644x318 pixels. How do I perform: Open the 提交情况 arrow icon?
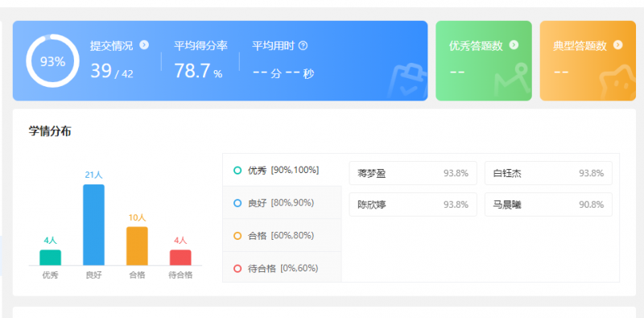tap(144, 45)
